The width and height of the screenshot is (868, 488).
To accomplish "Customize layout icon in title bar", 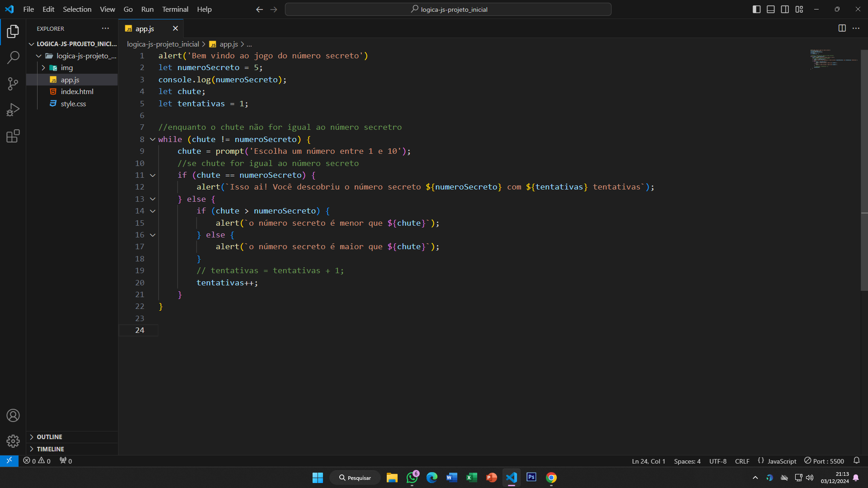I will tap(799, 9).
